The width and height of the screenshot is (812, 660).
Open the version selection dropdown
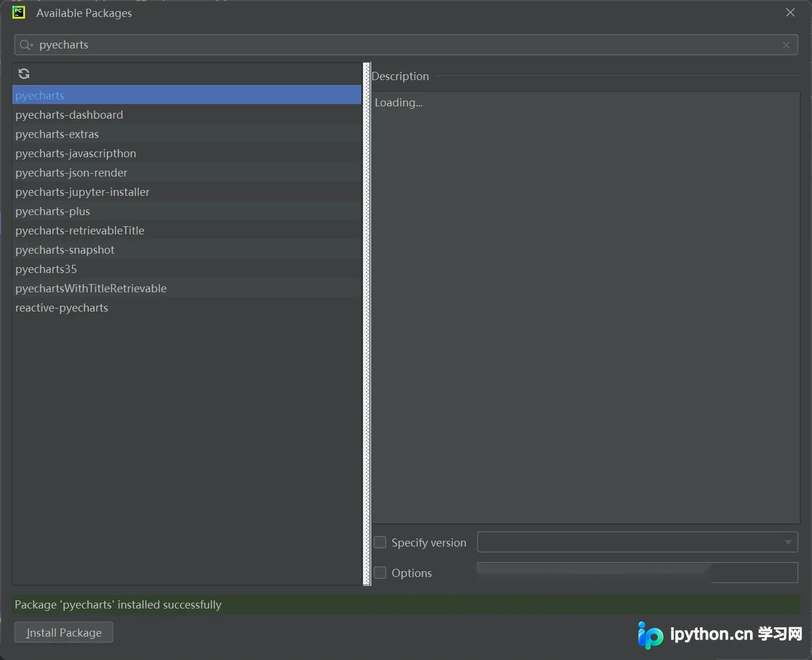click(x=638, y=542)
